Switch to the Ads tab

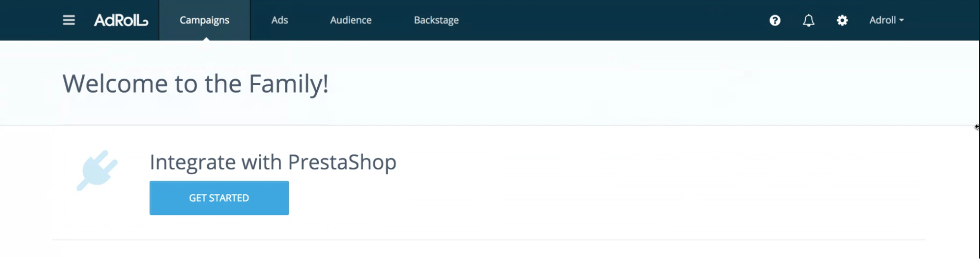coord(279,20)
